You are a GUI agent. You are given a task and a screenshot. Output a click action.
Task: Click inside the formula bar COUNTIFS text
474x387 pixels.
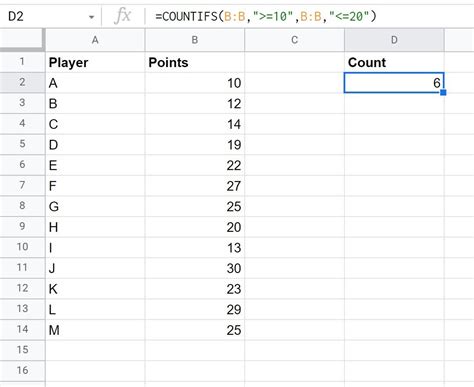(x=266, y=16)
